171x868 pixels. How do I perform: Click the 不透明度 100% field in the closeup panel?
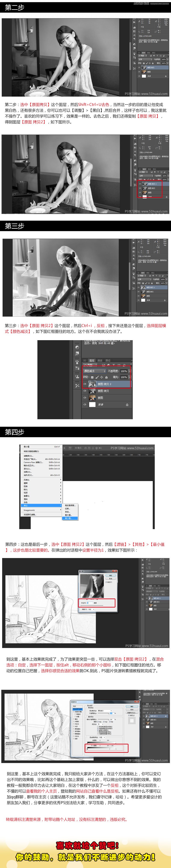click(x=124, y=371)
